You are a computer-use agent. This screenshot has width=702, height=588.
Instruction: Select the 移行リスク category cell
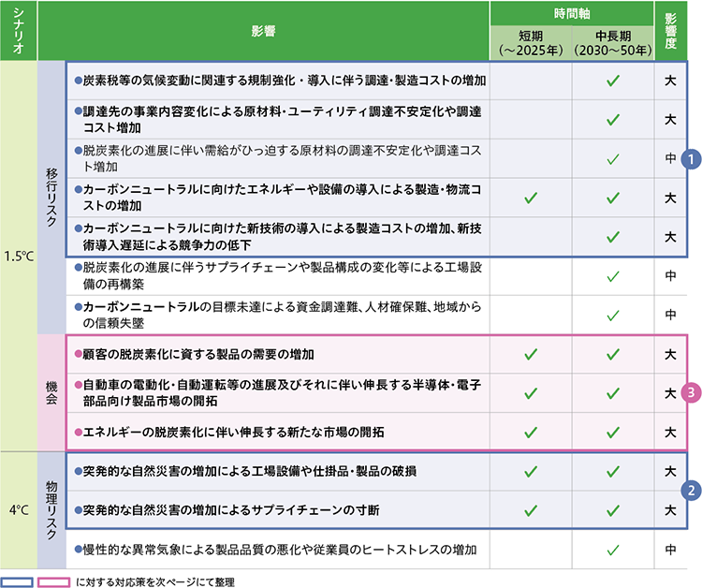(51, 198)
